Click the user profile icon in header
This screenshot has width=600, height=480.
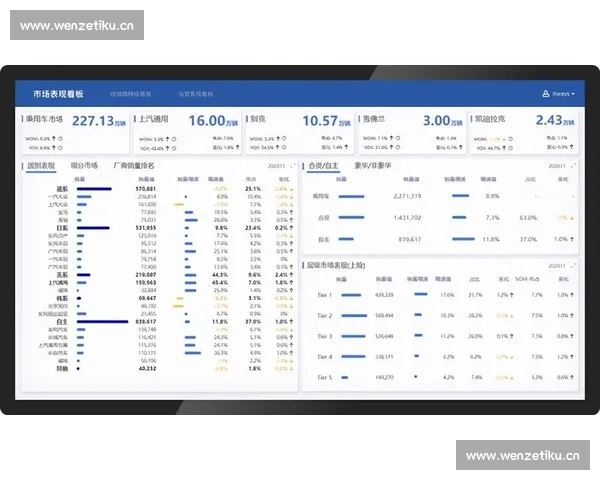click(x=545, y=94)
